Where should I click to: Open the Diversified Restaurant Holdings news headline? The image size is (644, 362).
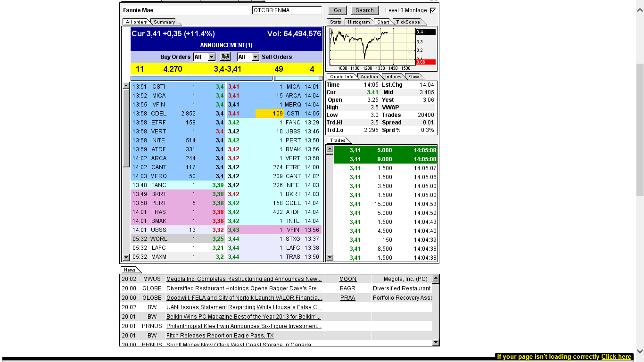point(244,288)
